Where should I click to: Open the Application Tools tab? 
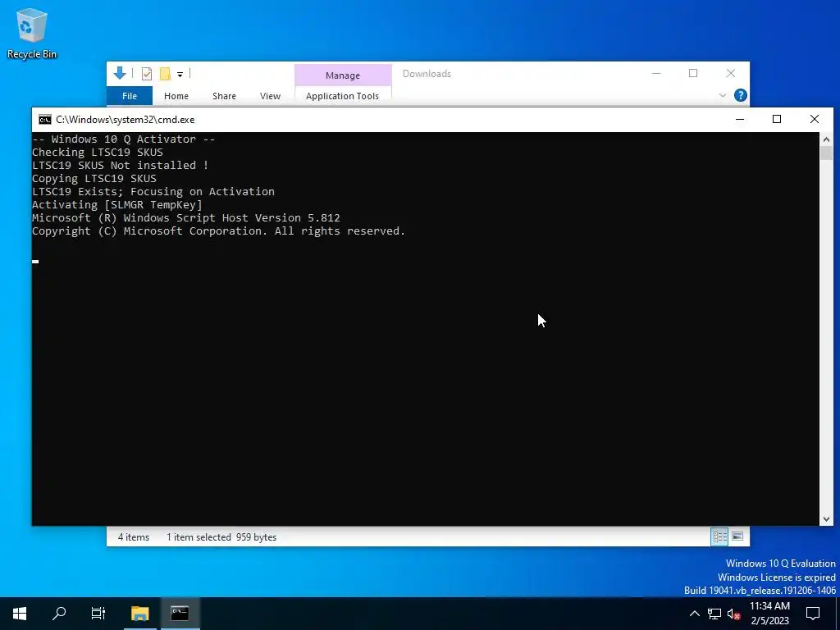[x=342, y=96]
